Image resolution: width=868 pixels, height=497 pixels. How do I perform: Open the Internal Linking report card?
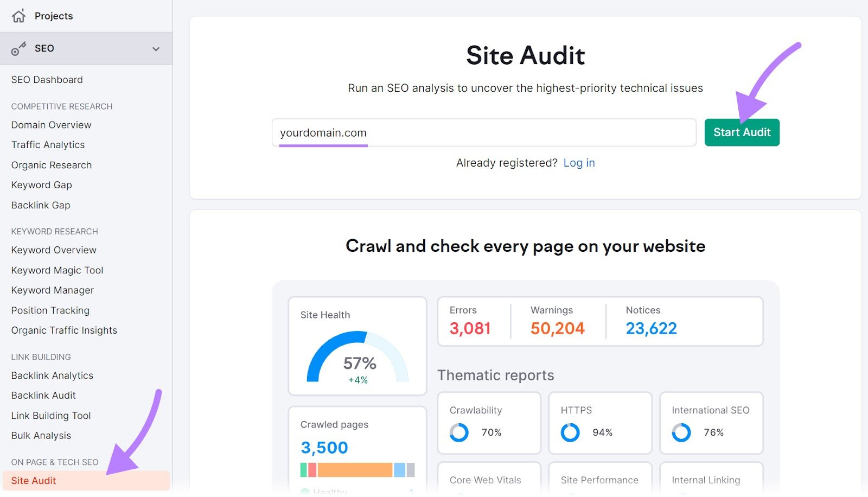(x=706, y=480)
